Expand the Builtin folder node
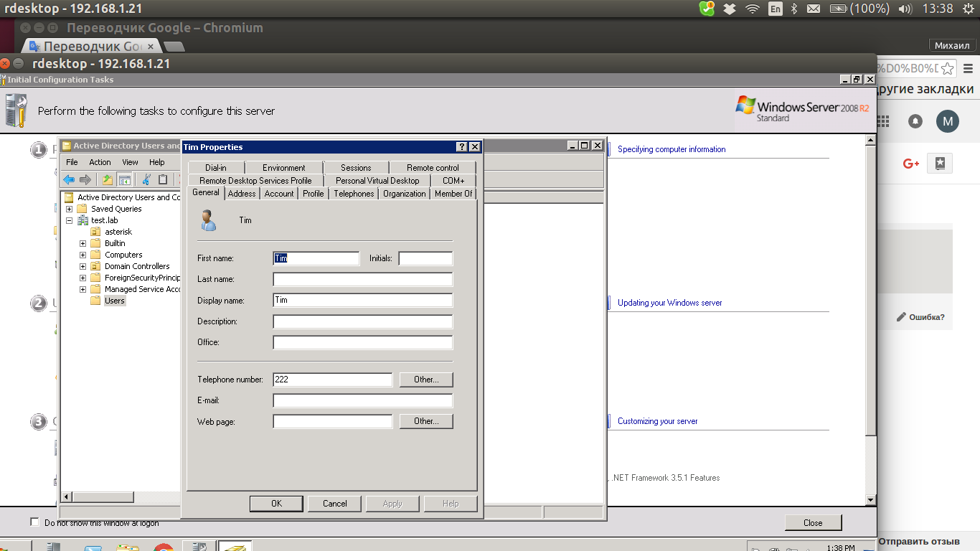The image size is (980, 551). pos(83,243)
